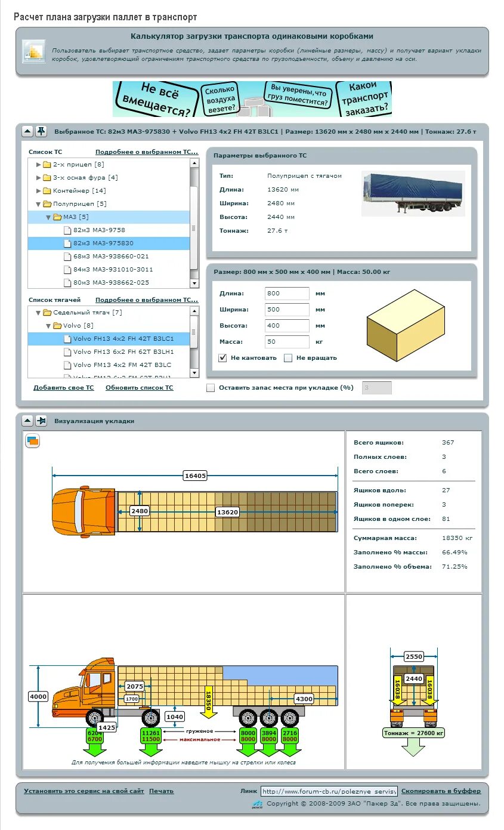Expand the 3-х осная фура node
This screenshot has width=504, height=830.
click(x=39, y=178)
